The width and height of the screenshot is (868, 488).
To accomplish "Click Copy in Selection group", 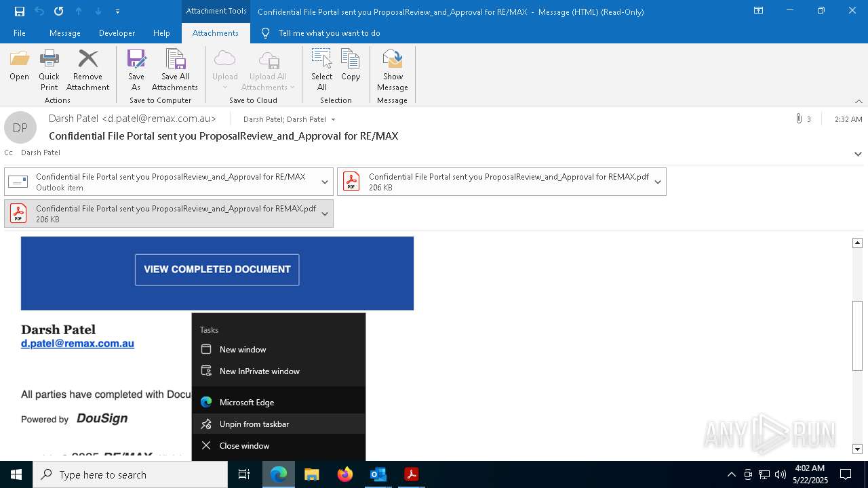I will click(x=351, y=66).
